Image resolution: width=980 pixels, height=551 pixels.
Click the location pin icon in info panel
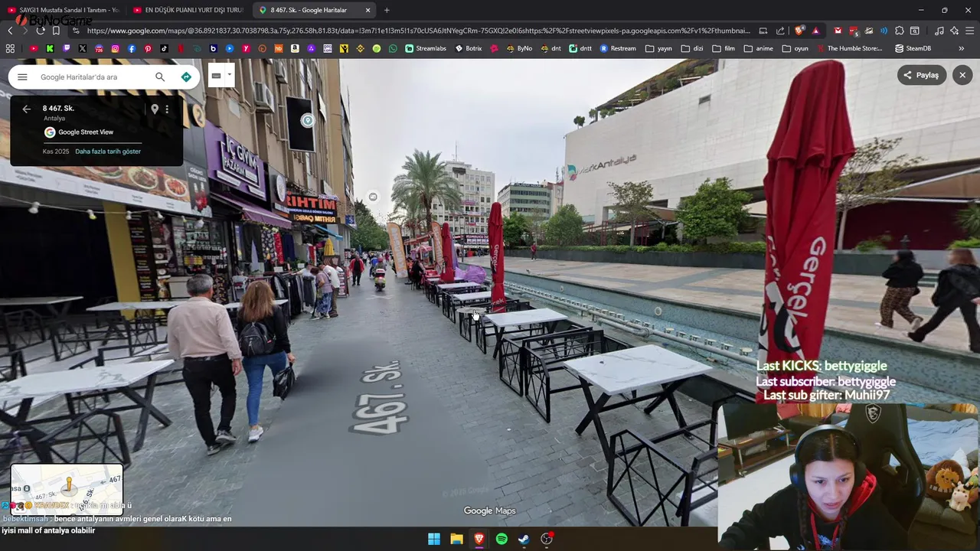[x=155, y=109]
